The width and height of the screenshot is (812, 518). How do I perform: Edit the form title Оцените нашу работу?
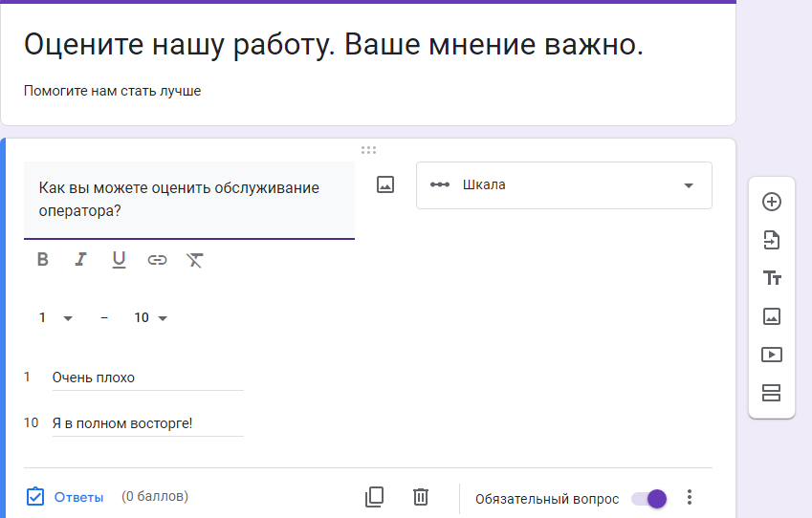(334, 45)
